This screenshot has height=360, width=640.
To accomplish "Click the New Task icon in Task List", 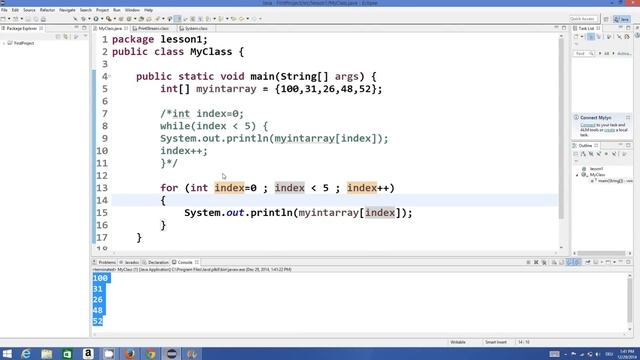I will pyautogui.click(x=576, y=37).
